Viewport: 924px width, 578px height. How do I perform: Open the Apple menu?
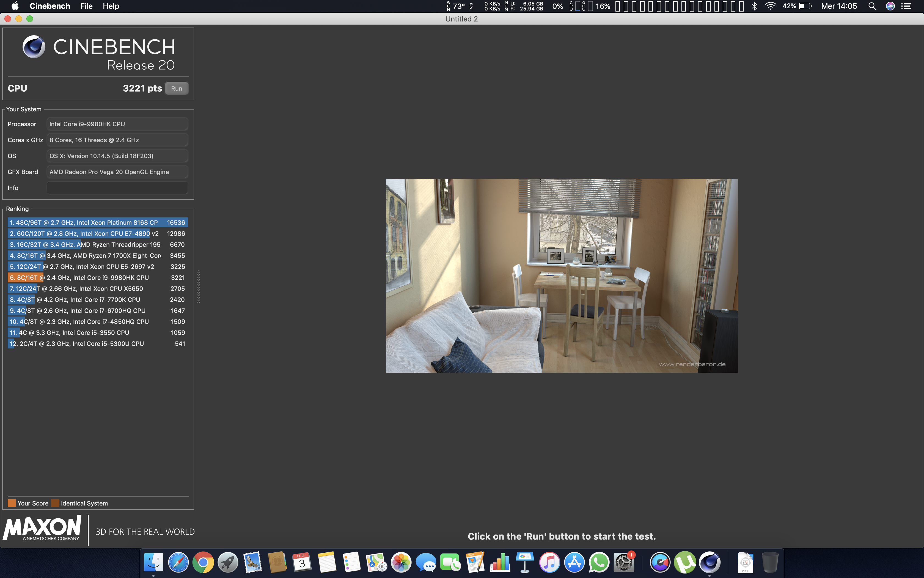[x=15, y=6]
